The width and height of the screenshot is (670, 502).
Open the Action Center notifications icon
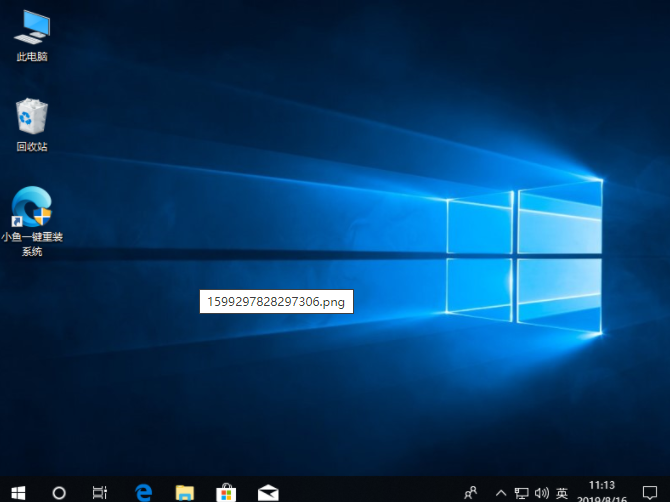click(x=649, y=492)
